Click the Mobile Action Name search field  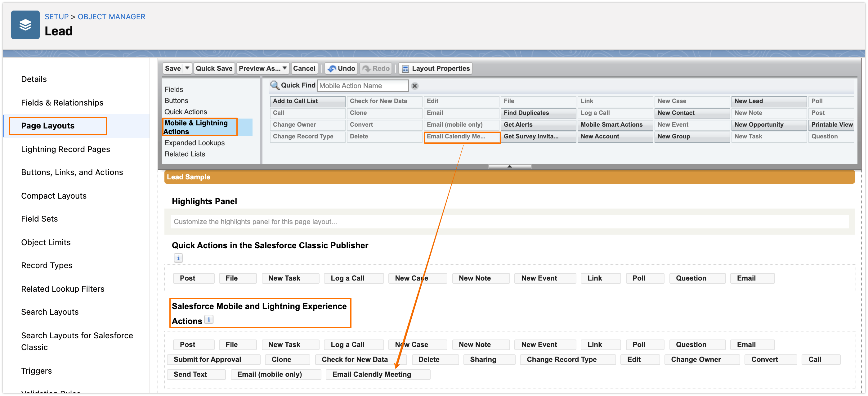363,85
